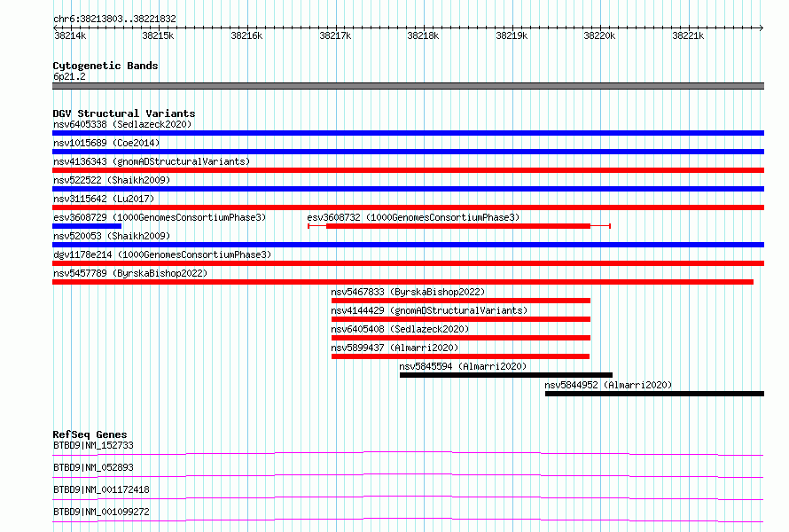Screen dimensions: 789x532
Task: Click the magenta line of BTBD9|NM_001099272
Action: [x=408, y=520]
